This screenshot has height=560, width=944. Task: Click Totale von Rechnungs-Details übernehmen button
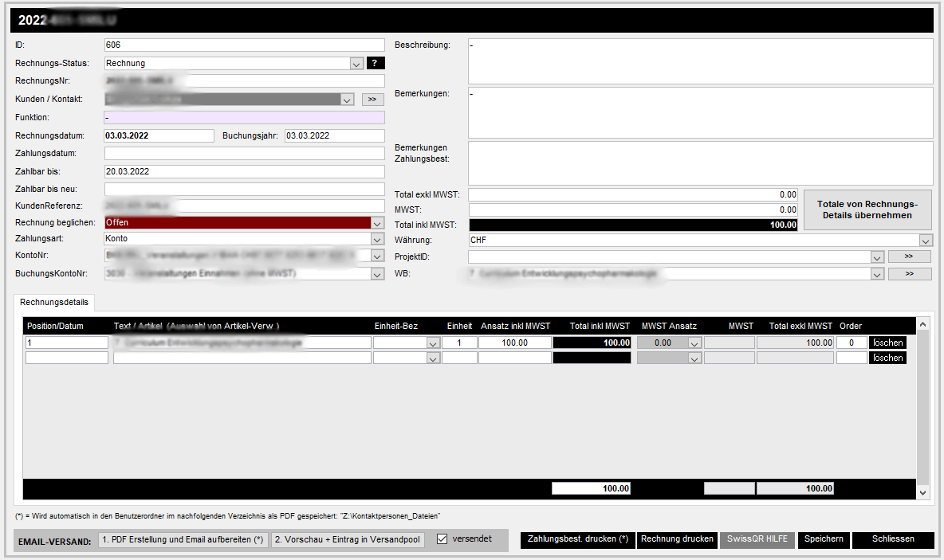(x=867, y=210)
